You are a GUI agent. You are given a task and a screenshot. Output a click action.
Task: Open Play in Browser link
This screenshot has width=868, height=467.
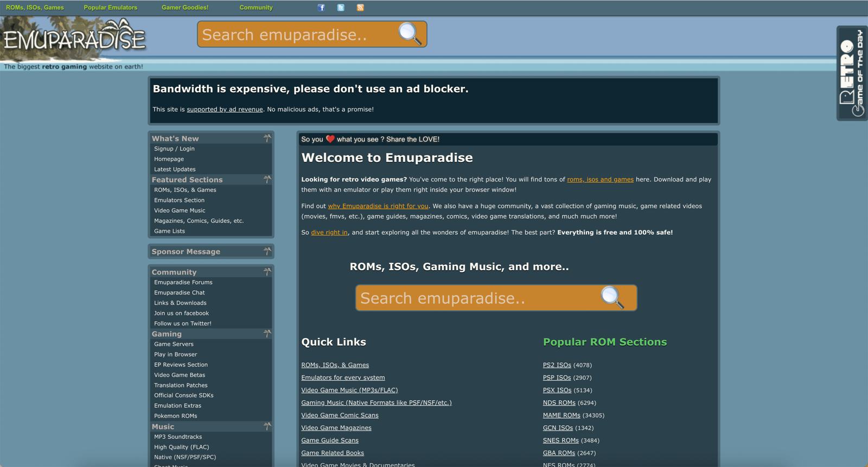[x=175, y=355]
